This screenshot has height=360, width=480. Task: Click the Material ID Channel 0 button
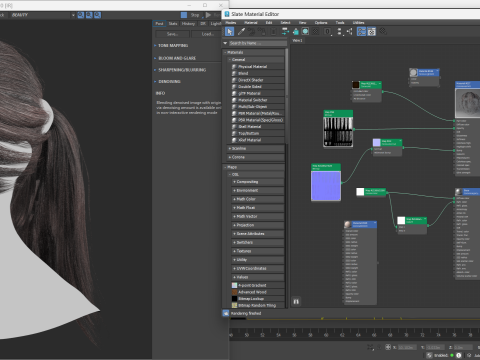pyautogui.click(x=328, y=32)
